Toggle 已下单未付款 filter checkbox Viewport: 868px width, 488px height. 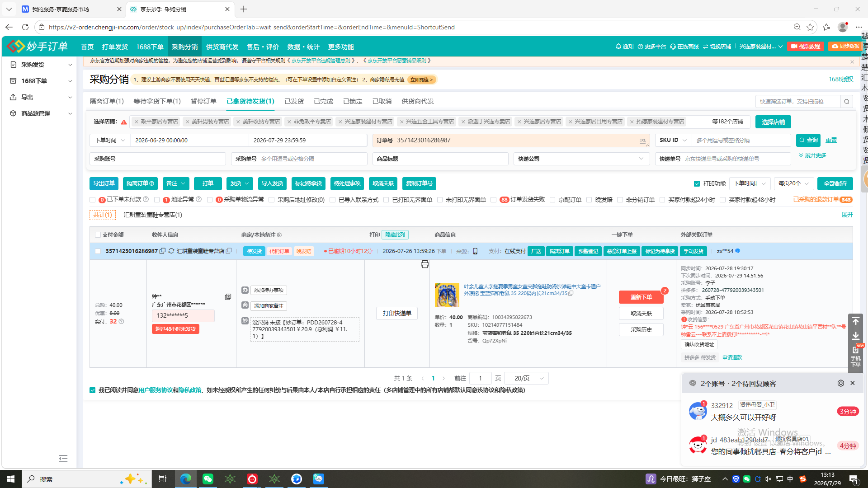pyautogui.click(x=93, y=200)
